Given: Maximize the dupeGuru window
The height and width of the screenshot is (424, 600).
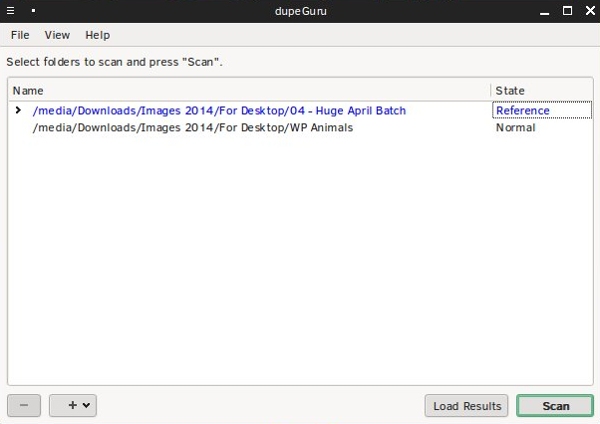Looking at the screenshot, I should point(567,11).
